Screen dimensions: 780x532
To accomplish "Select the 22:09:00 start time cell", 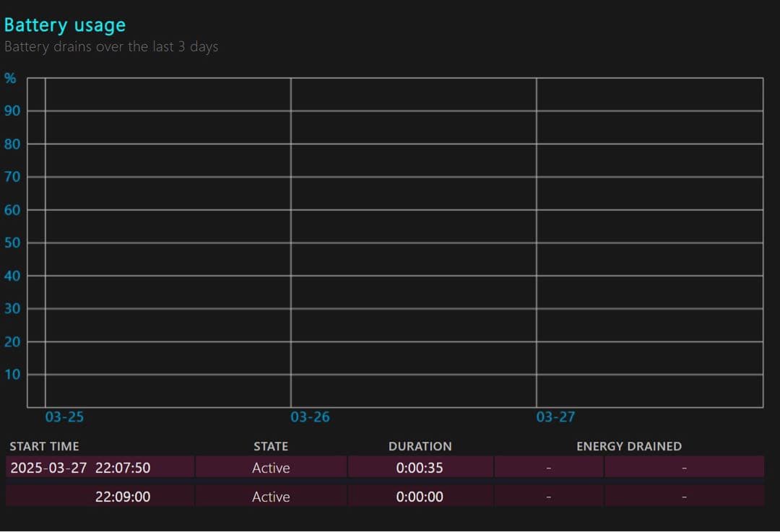I will click(123, 497).
